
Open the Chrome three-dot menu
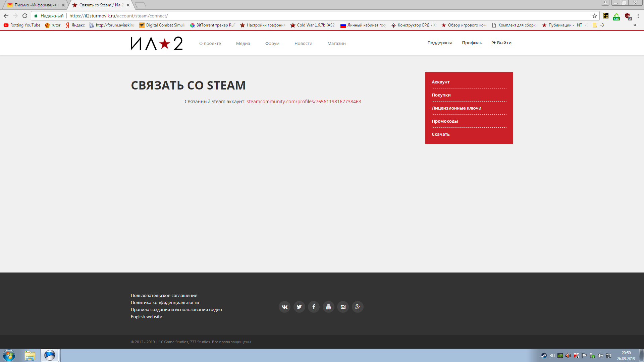(x=638, y=16)
